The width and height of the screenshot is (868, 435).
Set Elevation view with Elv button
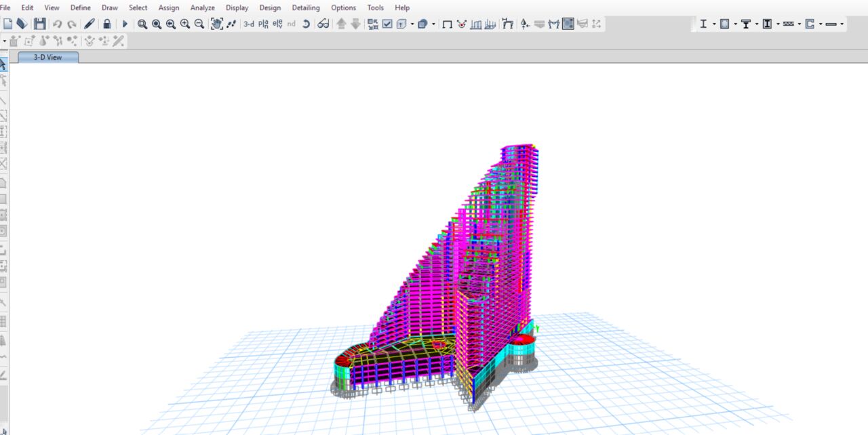point(277,24)
